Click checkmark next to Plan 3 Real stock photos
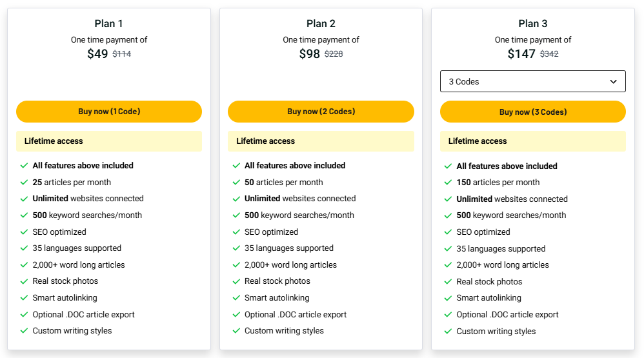The width and height of the screenshot is (644, 358). 448,282
